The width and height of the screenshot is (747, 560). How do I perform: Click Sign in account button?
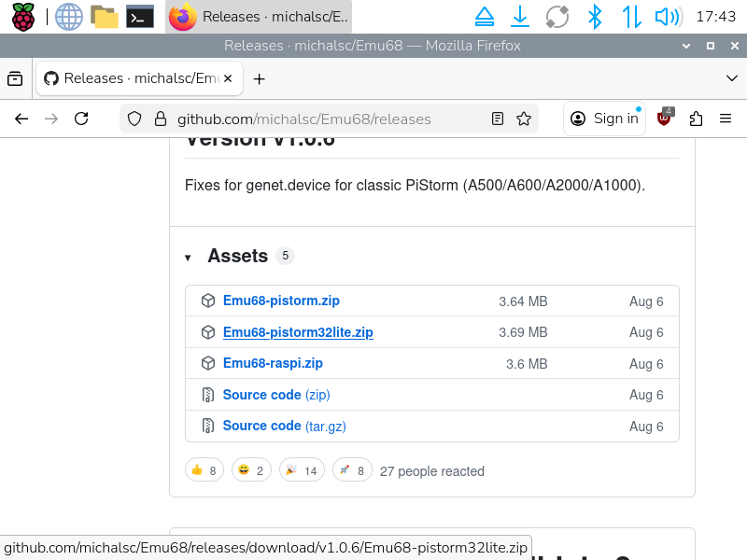605,119
